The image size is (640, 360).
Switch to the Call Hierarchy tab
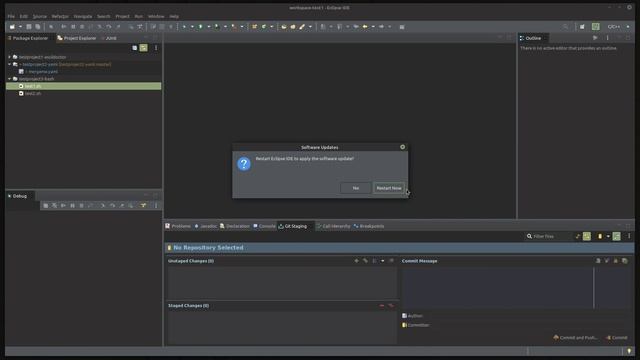333,226
